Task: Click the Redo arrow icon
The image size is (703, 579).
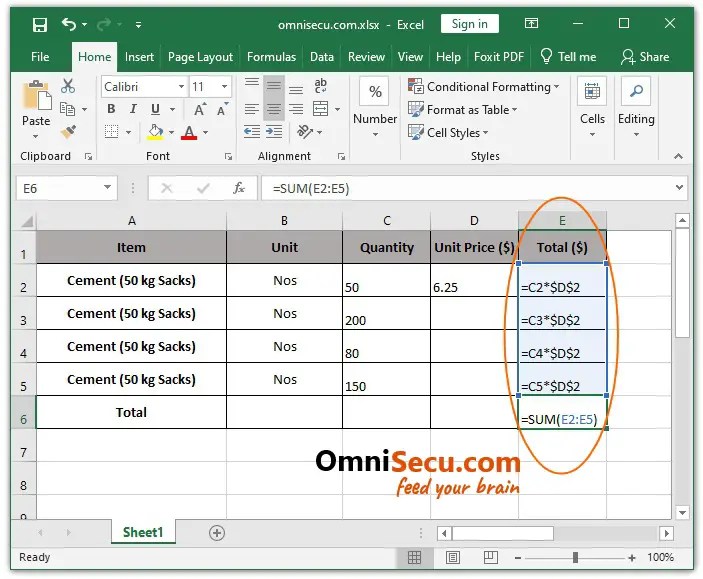Action: [104, 24]
